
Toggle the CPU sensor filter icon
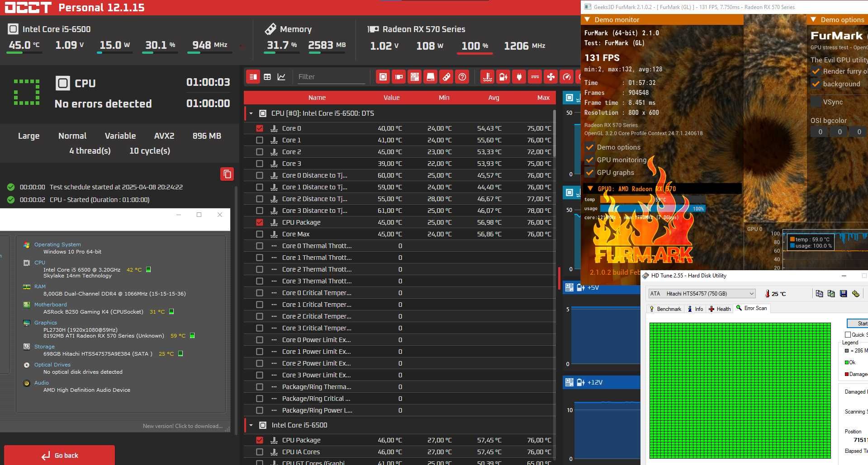click(383, 77)
